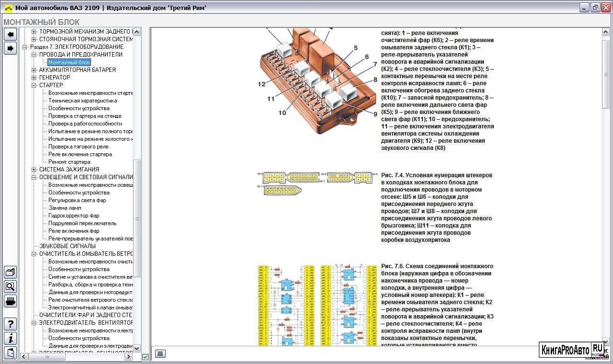Collapse ОСВЕЩЕНИЕ И СВЕТОВАЯ СИГНАЛИЗАЦИЯ node
The image size is (613, 364).
coord(34,177)
